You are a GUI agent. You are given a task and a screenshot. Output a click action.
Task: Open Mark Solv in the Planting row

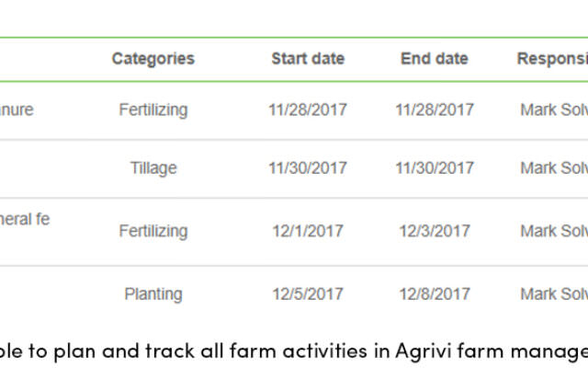point(554,294)
